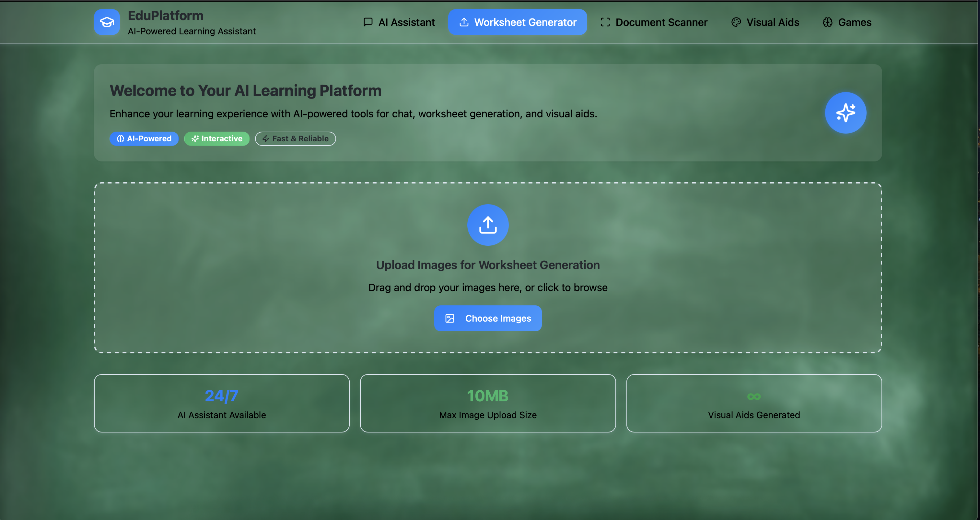Click the EduPlatform graduation cap logo
Image resolution: width=980 pixels, height=520 pixels.
click(x=107, y=22)
